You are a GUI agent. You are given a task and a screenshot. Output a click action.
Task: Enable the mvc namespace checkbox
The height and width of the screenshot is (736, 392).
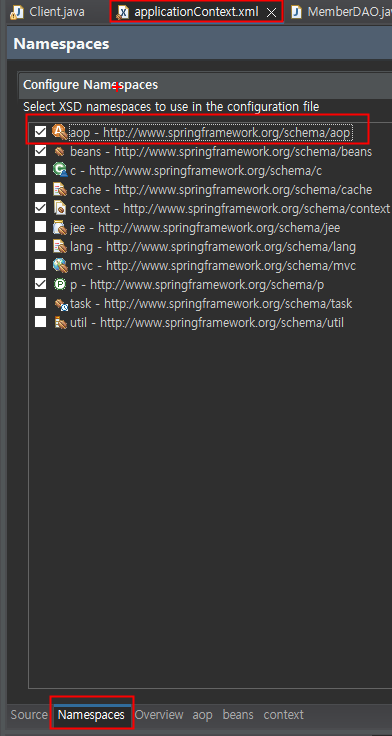click(41, 265)
